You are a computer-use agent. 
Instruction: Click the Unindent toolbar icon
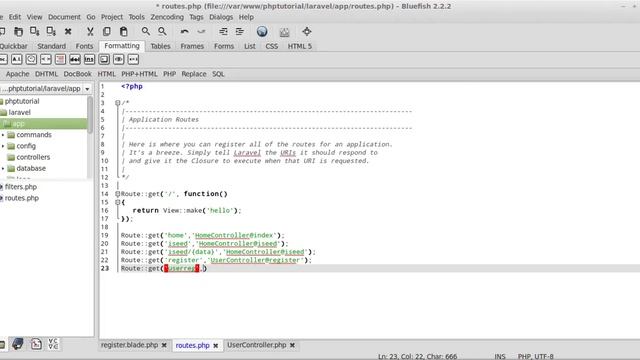223,31
